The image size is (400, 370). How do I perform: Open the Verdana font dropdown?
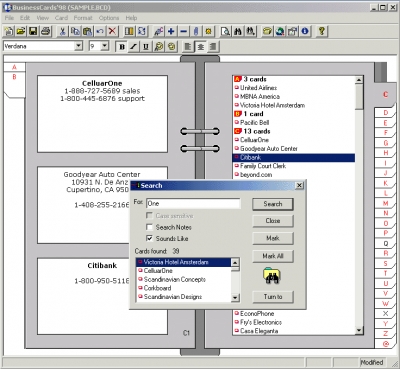pyautogui.click(x=79, y=46)
